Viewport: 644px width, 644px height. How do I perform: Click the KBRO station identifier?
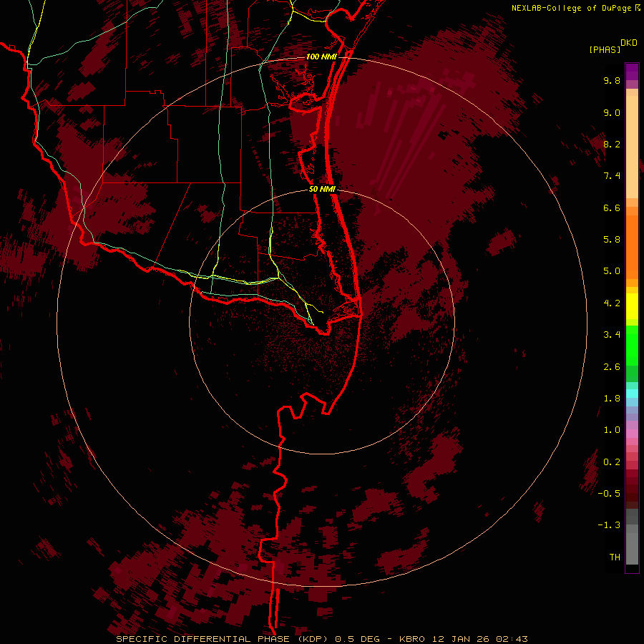pyautogui.click(x=413, y=639)
